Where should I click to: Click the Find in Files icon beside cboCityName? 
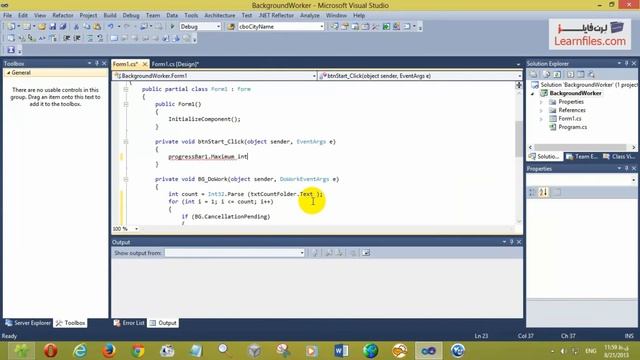pyautogui.click(x=231, y=27)
